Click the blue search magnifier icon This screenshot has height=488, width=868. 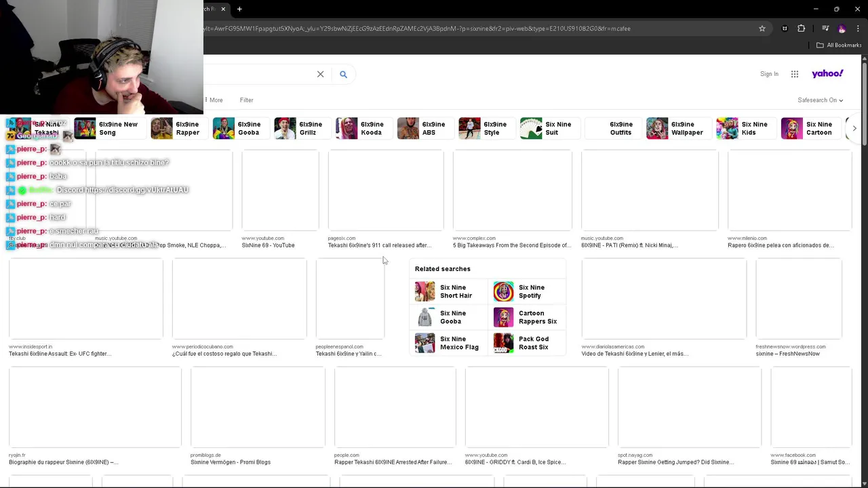[x=343, y=74]
